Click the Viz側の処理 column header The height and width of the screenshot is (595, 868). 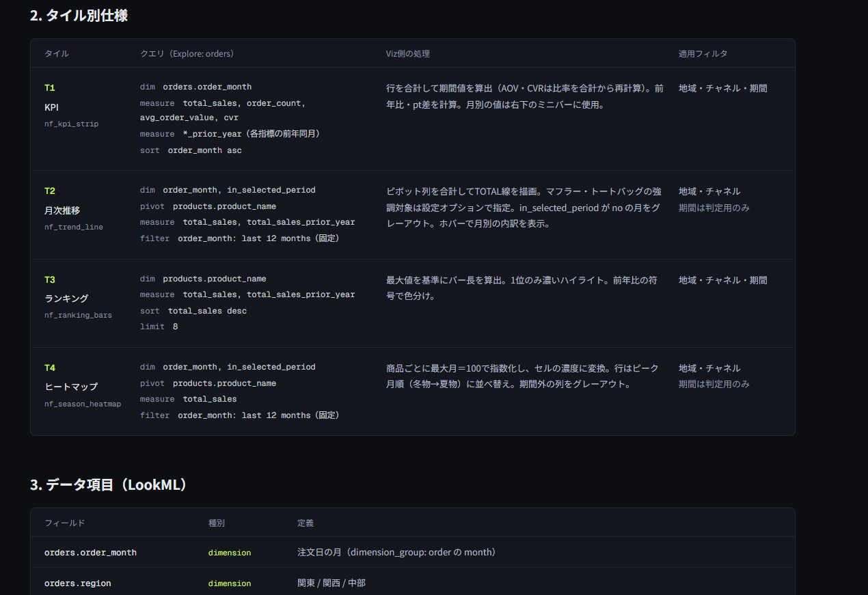pos(408,53)
